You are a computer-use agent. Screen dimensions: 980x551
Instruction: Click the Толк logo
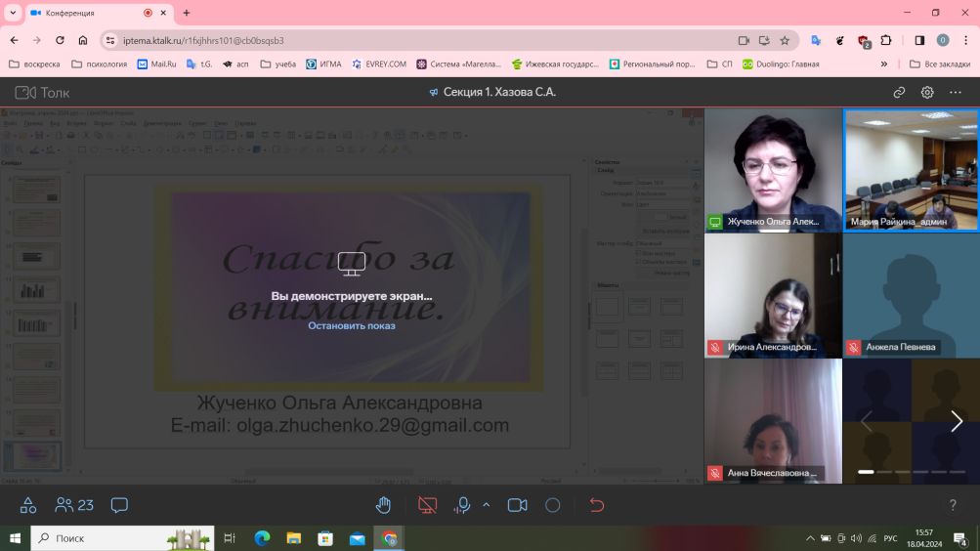[42, 93]
